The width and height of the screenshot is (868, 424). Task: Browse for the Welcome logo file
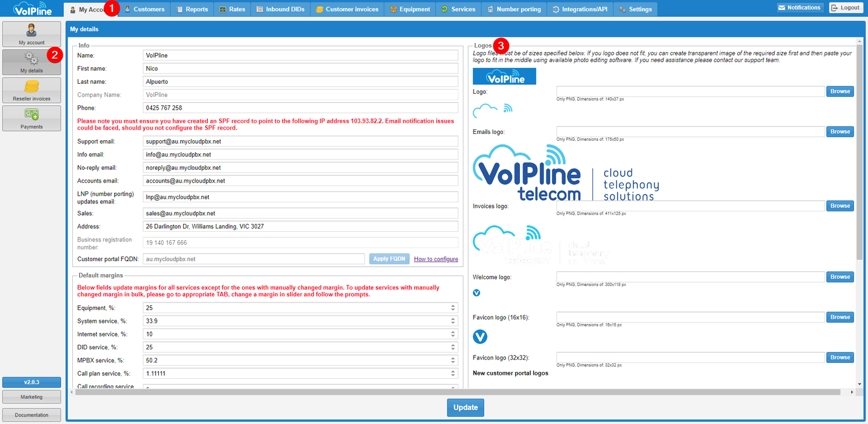840,277
